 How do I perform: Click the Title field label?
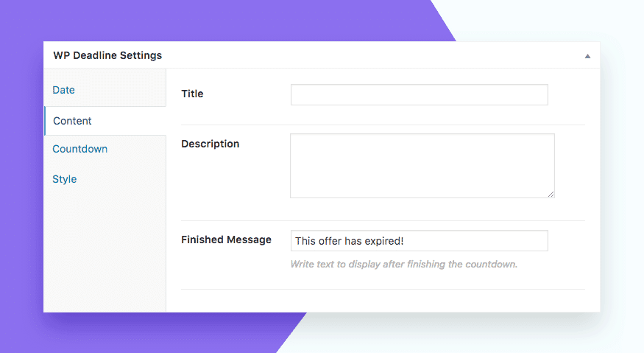[192, 94]
